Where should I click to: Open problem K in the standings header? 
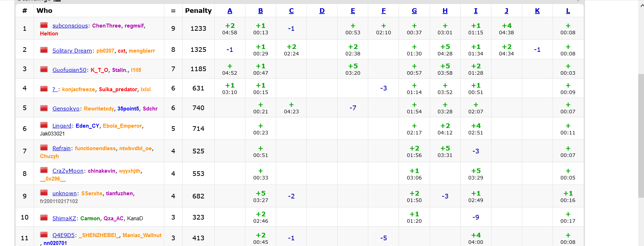[x=537, y=11]
